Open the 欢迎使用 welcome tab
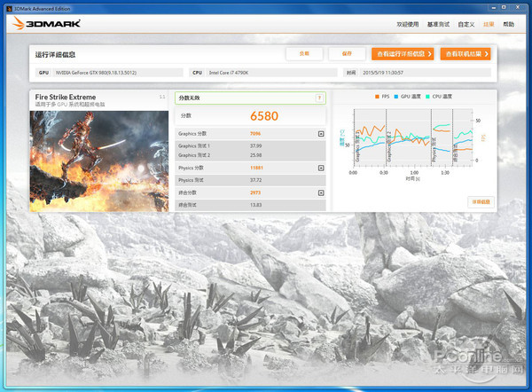Viewport: 532px width, 392px height. tap(408, 24)
